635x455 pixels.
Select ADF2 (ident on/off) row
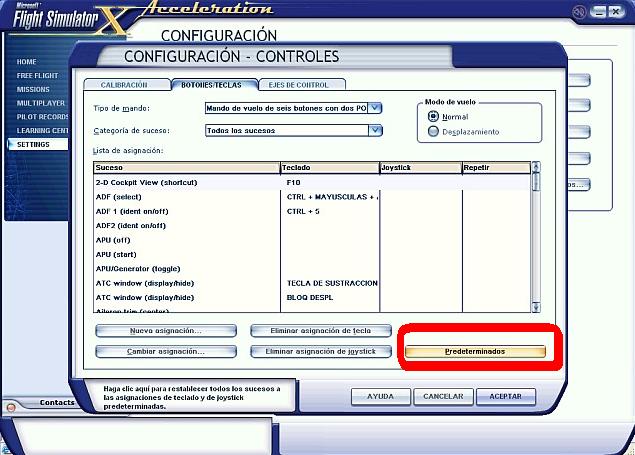312,226
